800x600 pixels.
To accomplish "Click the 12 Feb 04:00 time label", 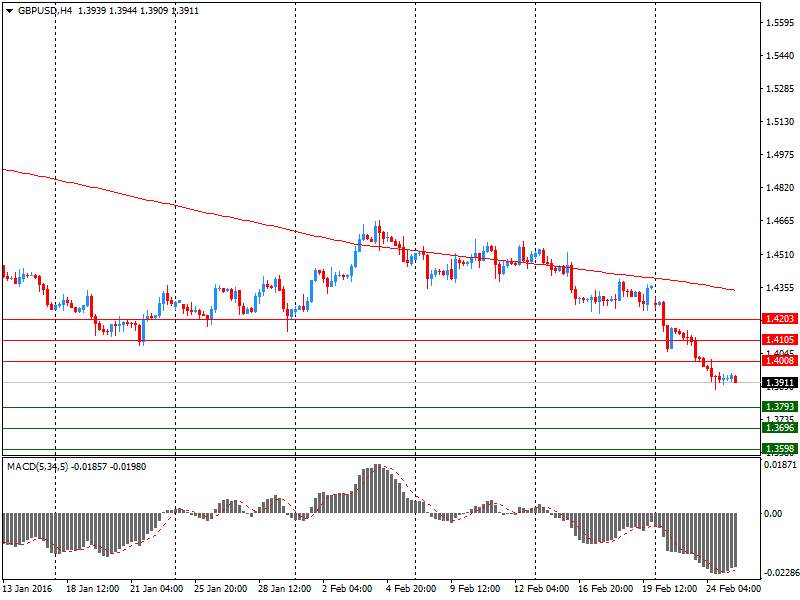I will (541, 589).
